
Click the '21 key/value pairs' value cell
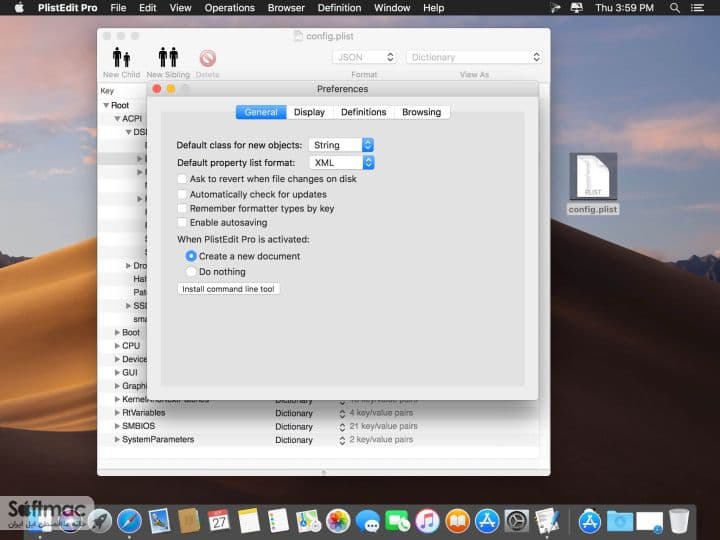(383, 426)
